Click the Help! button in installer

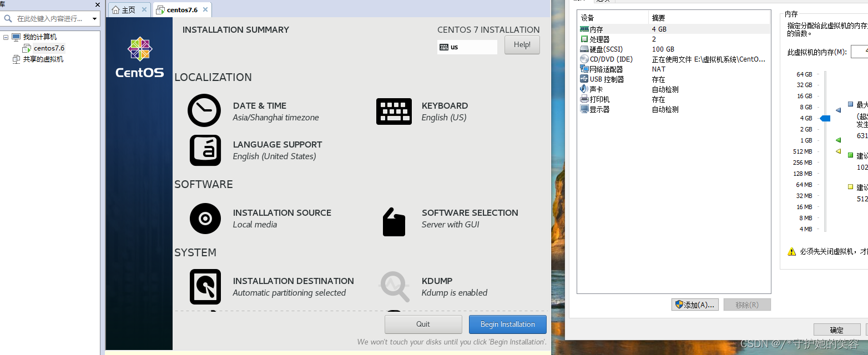(522, 45)
